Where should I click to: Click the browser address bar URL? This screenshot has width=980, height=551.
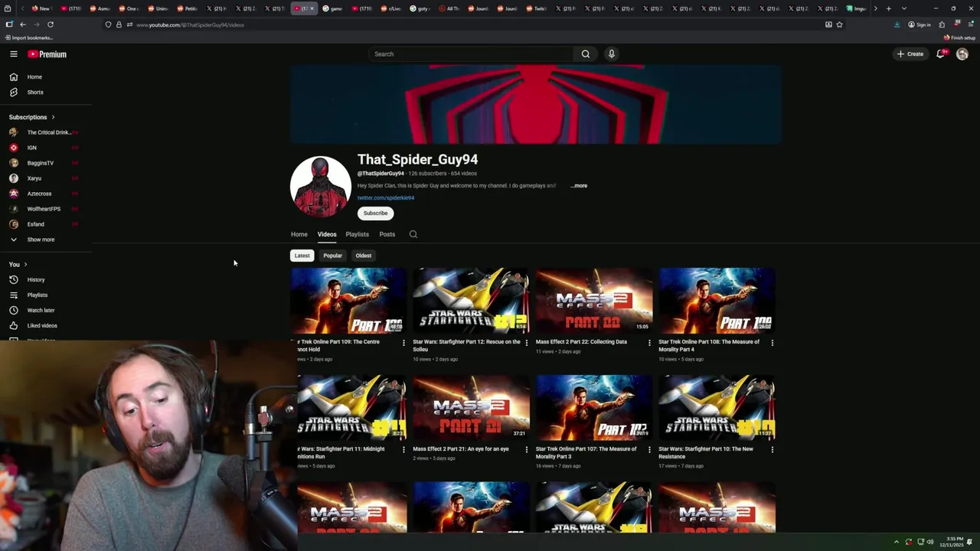point(190,24)
